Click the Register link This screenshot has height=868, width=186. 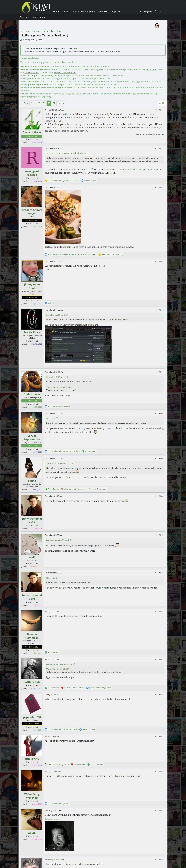click(148, 11)
